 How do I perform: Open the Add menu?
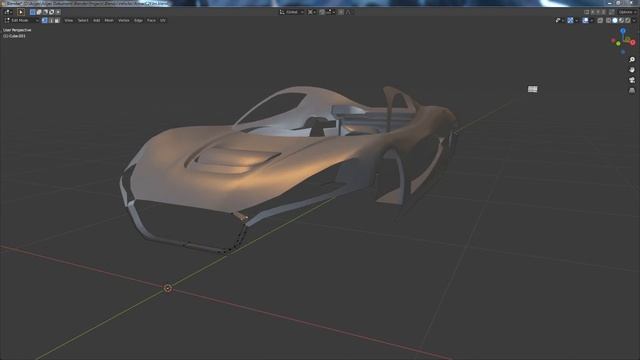tap(97, 20)
